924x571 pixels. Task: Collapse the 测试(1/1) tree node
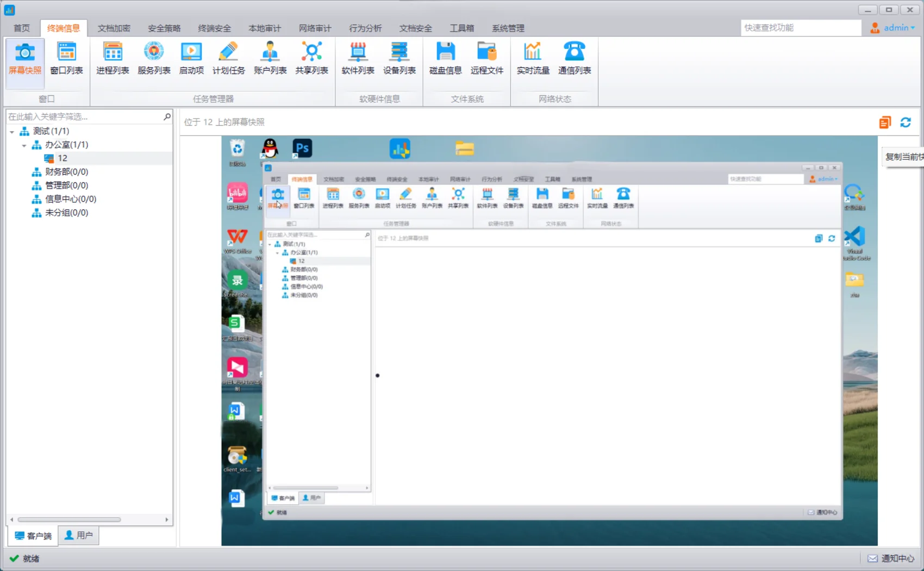[12, 132]
